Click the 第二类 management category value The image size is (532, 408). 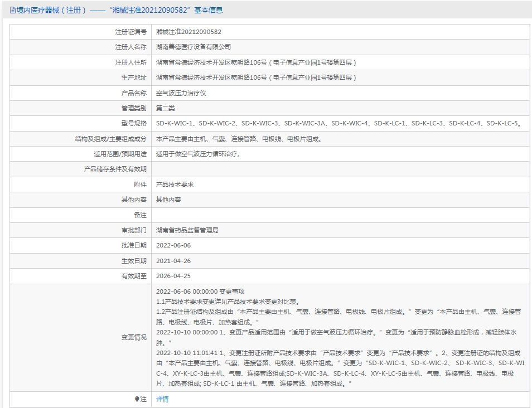coord(165,108)
